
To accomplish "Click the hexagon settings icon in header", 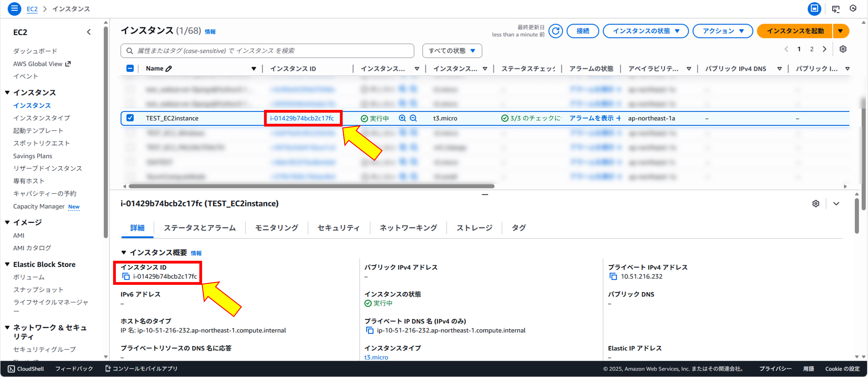I will [x=853, y=8].
